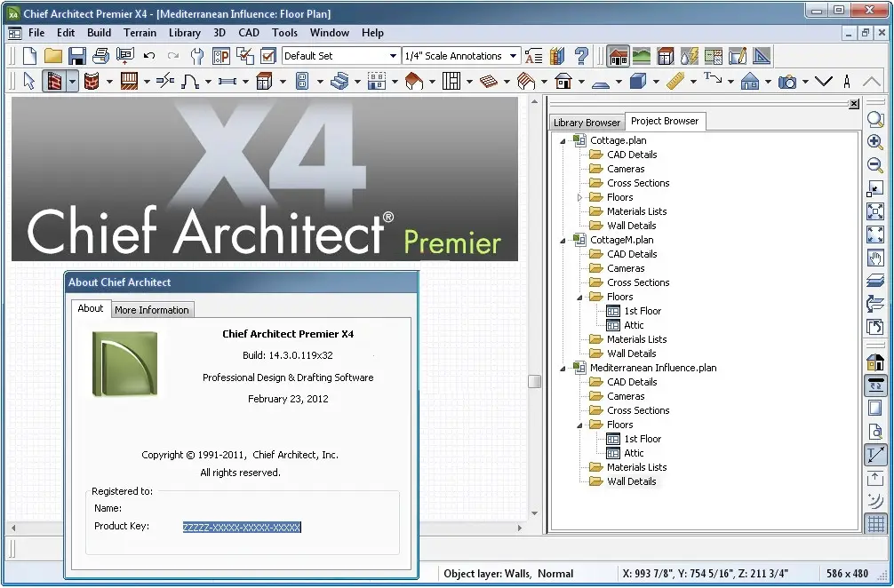Image resolution: width=894 pixels, height=588 pixels.
Task: Open the 1/4" Scale Annotations dropdown
Action: 513,56
